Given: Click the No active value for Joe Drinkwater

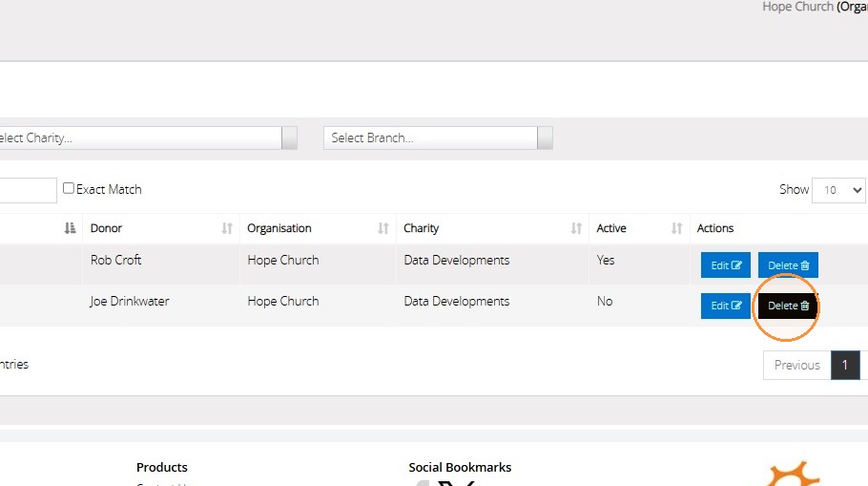Looking at the screenshot, I should [605, 301].
